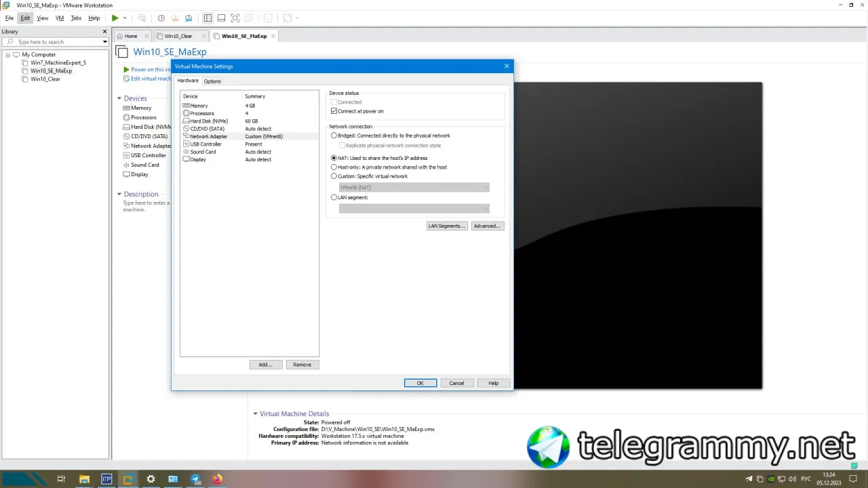The height and width of the screenshot is (488, 868).
Task: Switch to the Win10_Clear tab
Action: click(x=178, y=36)
